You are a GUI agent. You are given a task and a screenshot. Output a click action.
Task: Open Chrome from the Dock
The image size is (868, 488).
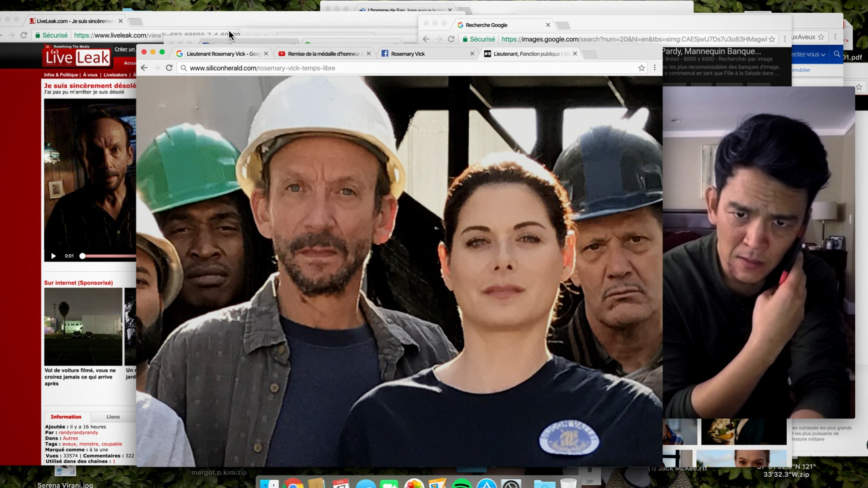(x=293, y=483)
